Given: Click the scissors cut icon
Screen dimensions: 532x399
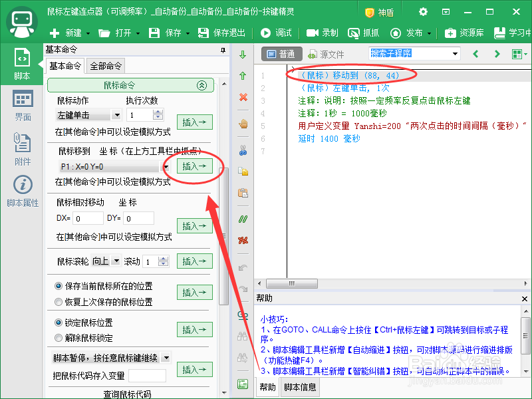Looking at the screenshot, I should click(x=243, y=150).
